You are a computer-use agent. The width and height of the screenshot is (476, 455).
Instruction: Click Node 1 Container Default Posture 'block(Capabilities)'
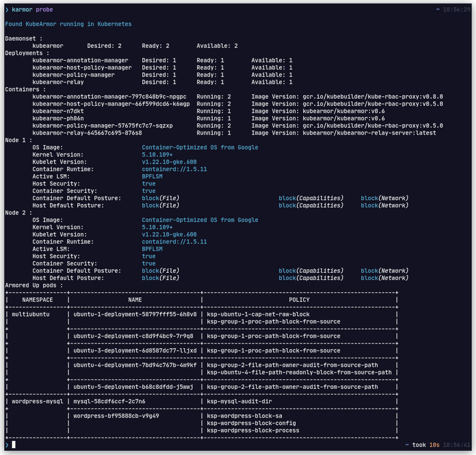311,198
